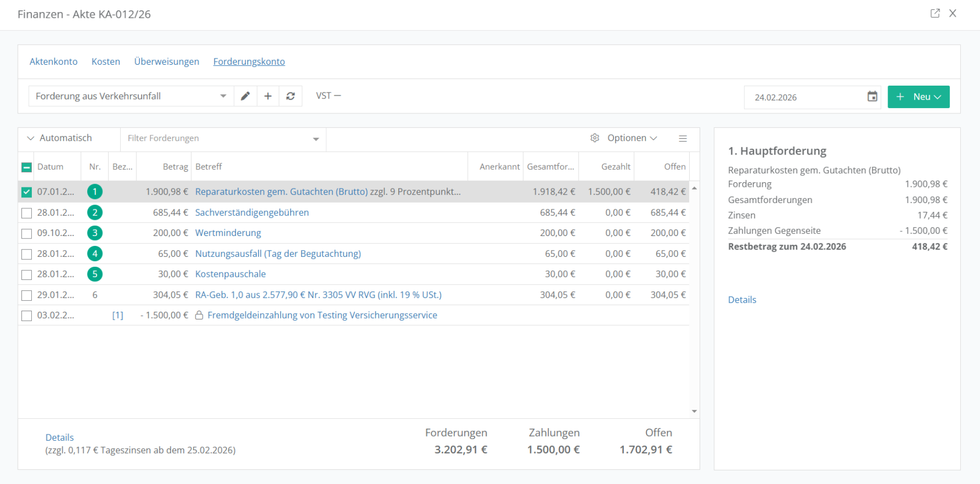The image size is (980, 484).
Task: Check the Sachverständigengebühren row checkbox
Action: [x=27, y=213]
